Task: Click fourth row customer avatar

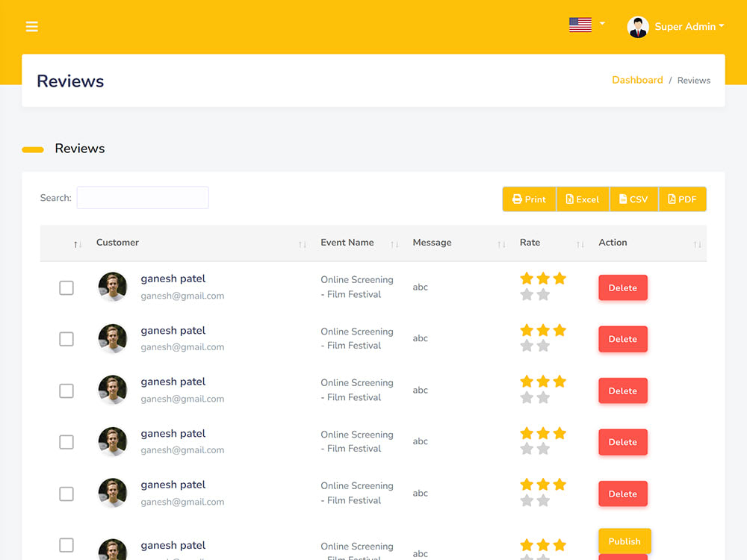Action: click(113, 441)
